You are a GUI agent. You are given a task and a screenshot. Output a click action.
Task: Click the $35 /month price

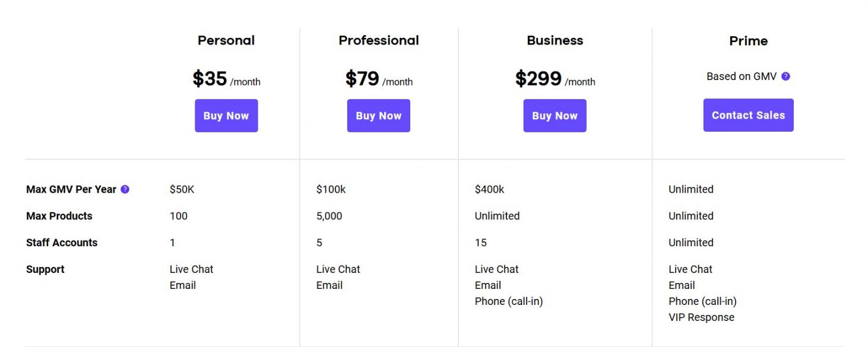pyautogui.click(x=226, y=79)
